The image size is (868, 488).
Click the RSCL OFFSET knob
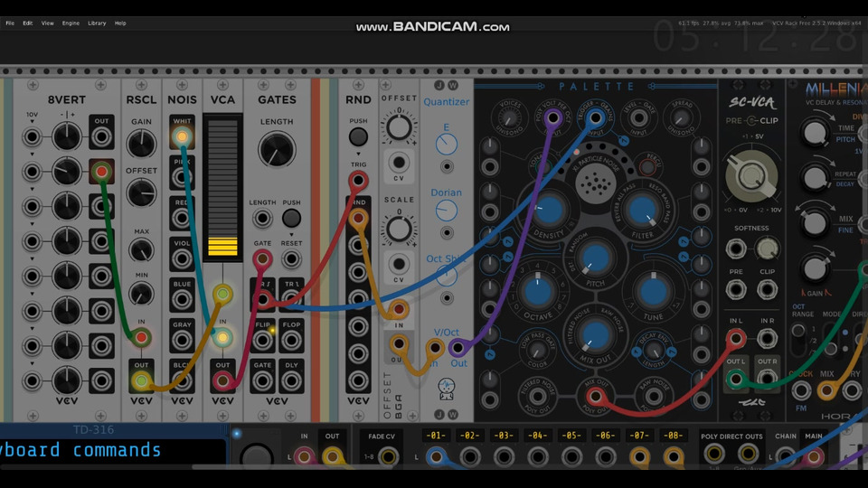click(x=141, y=193)
